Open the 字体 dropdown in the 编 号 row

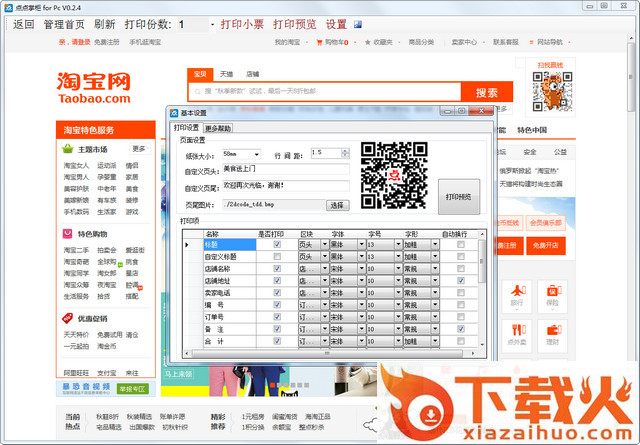[x=361, y=305]
